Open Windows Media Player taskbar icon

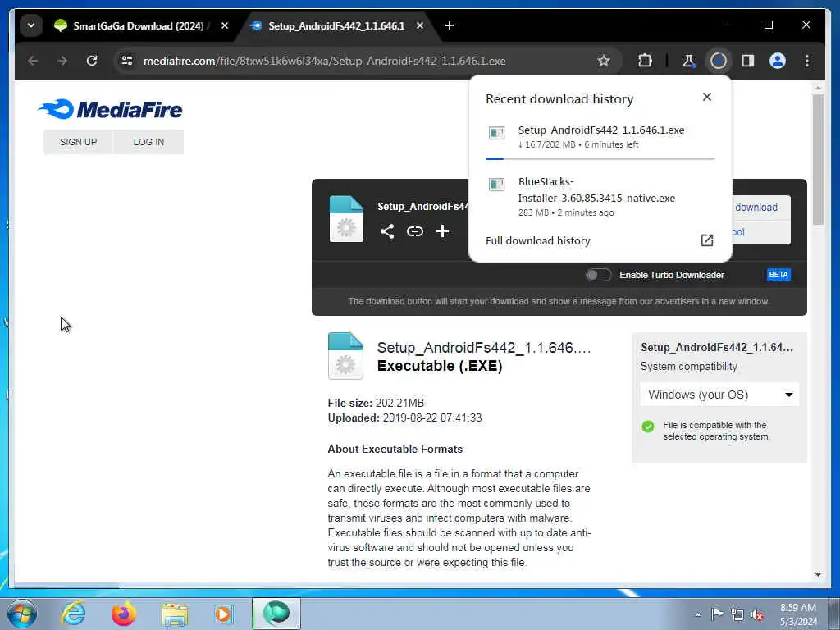click(x=223, y=614)
